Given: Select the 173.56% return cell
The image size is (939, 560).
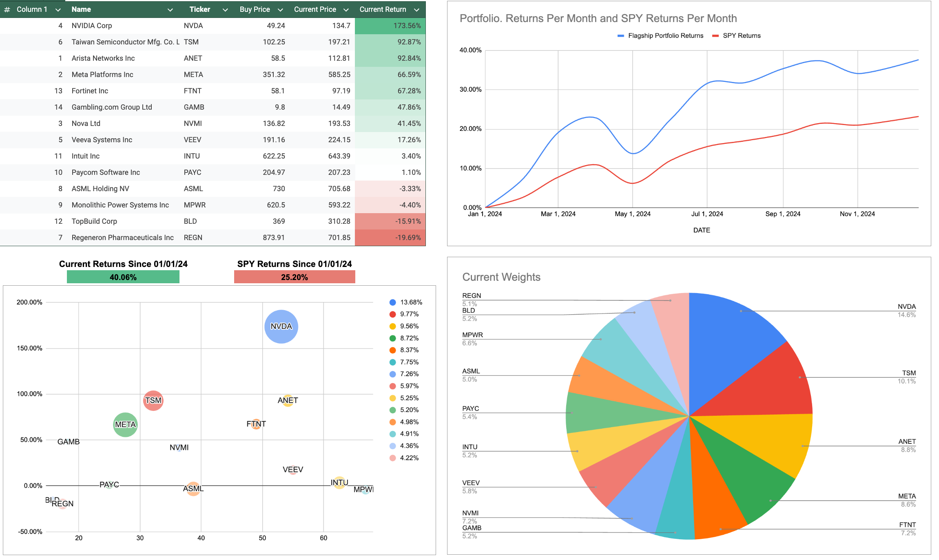Looking at the screenshot, I should [x=390, y=26].
